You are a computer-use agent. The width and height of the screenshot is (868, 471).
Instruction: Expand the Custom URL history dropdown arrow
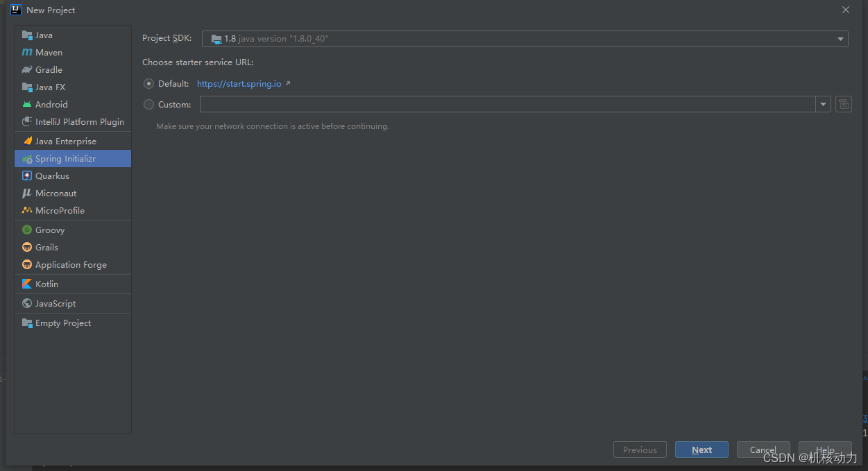coord(823,105)
